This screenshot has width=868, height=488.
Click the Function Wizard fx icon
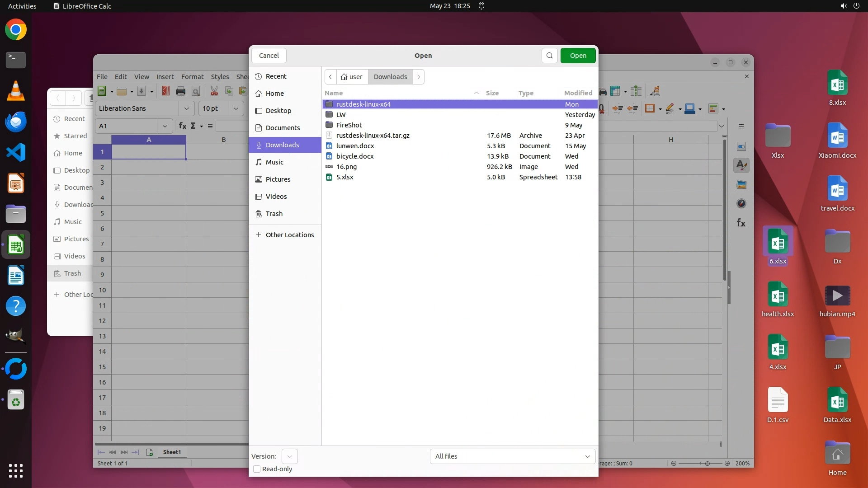tap(183, 126)
